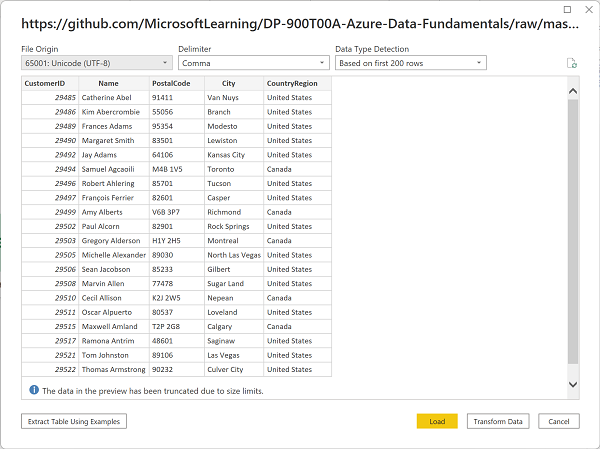Click the cell Kim Abercrombie

114,112
